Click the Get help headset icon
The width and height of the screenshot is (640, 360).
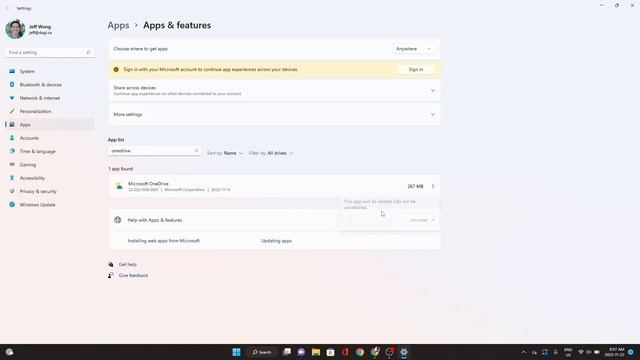(111, 264)
